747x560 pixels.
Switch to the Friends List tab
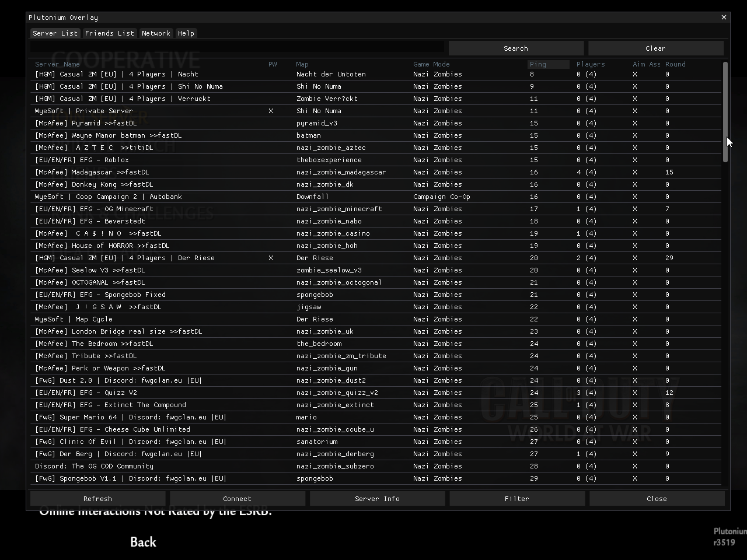click(109, 33)
